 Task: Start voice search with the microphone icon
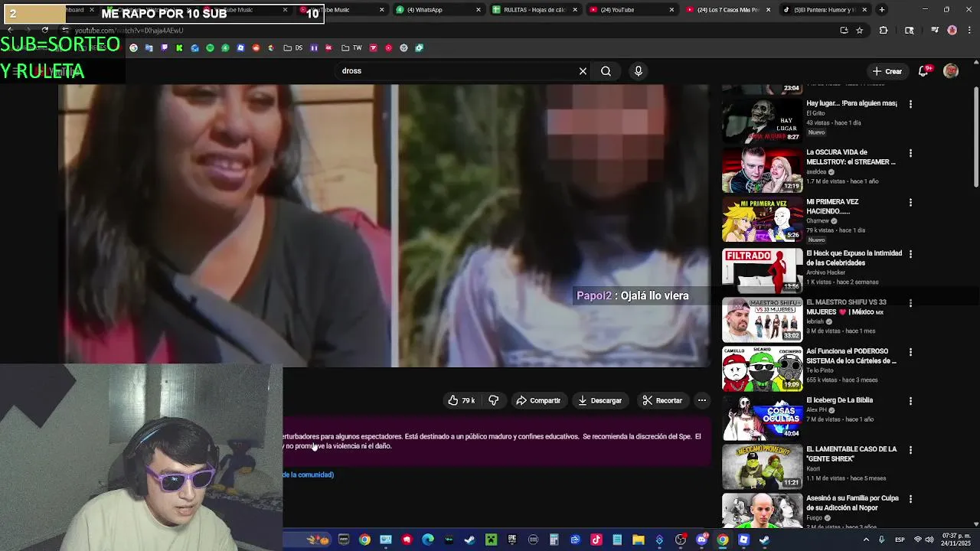[x=639, y=71]
